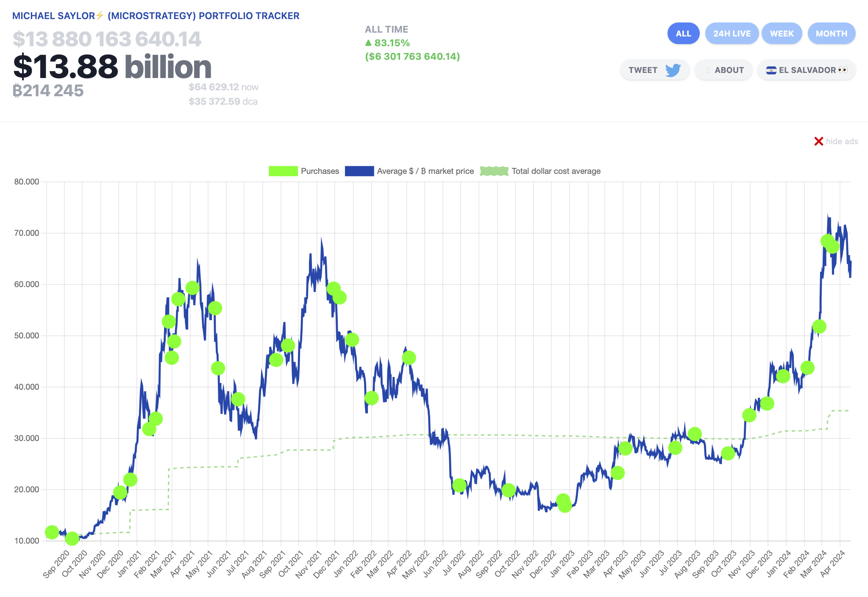Open the EL SALVADOR tracker button
868x597 pixels.
(807, 70)
